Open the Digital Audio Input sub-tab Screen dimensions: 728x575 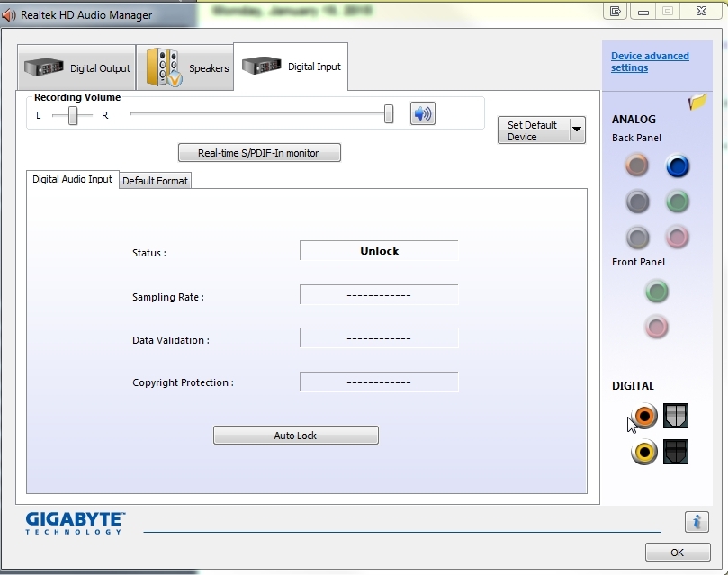tap(72, 179)
